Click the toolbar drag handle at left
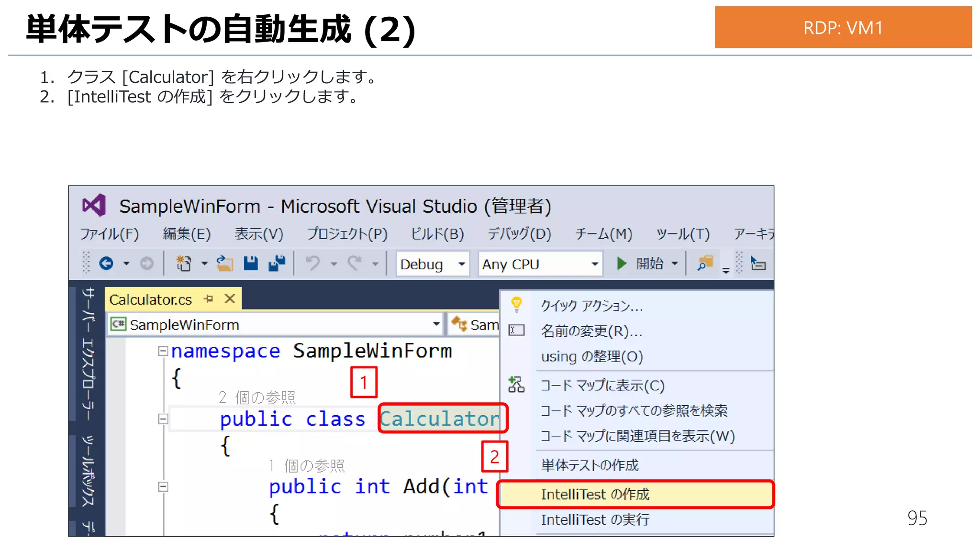Image resolution: width=980 pixels, height=551 pixels. (x=86, y=263)
